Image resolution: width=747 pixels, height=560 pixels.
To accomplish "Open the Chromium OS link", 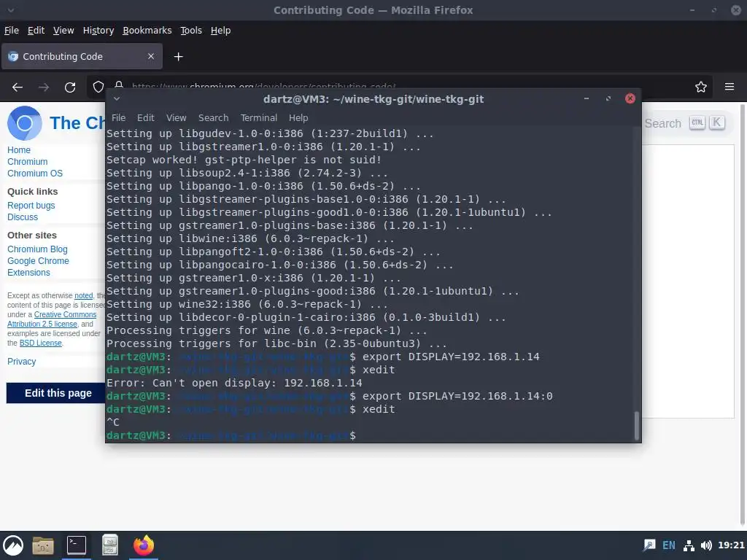I will (35, 174).
